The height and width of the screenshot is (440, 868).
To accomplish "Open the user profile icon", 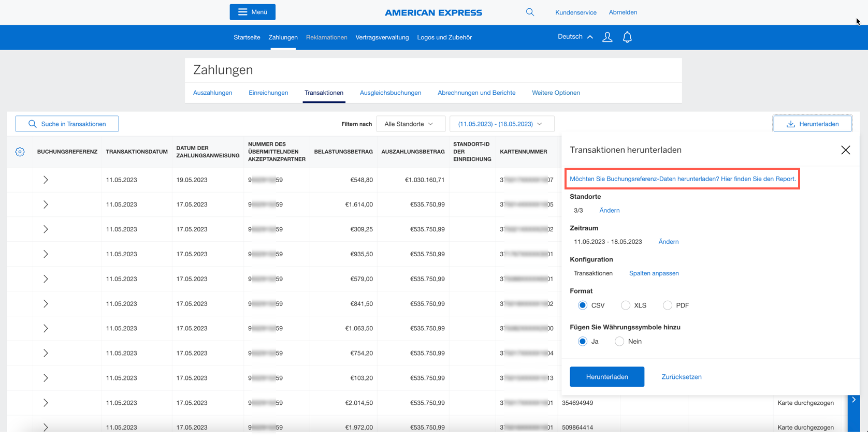I will (607, 37).
